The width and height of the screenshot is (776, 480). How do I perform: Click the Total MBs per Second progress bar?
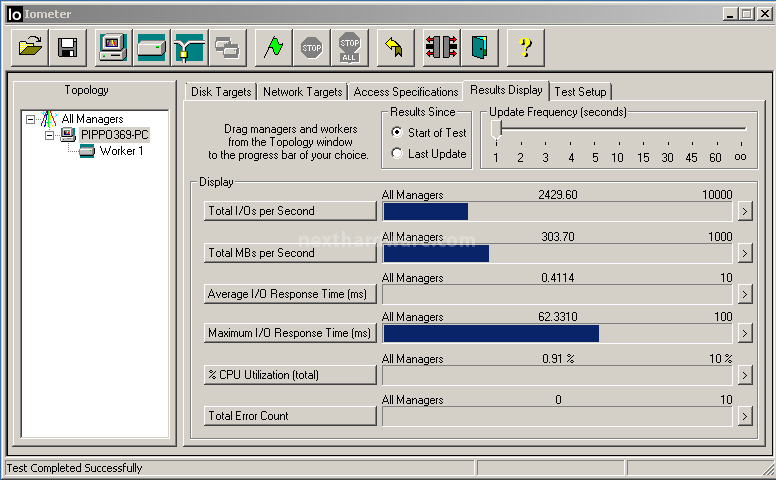pyautogui.click(x=557, y=254)
